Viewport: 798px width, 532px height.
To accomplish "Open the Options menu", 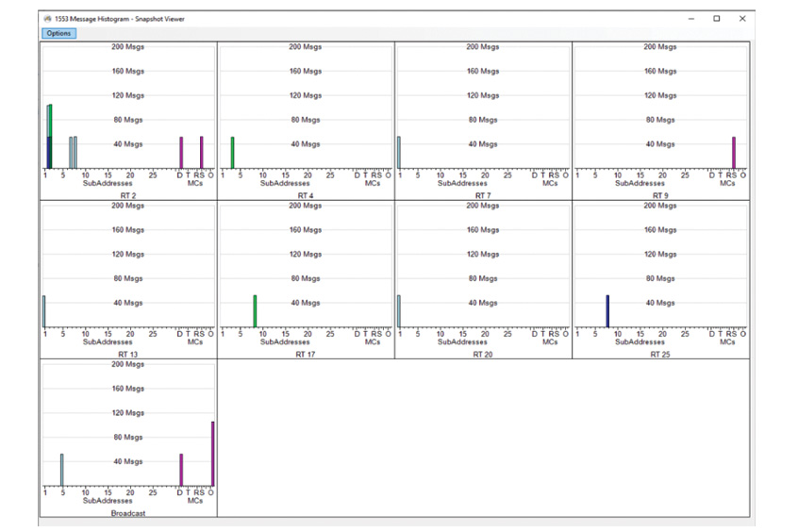I will [x=58, y=34].
